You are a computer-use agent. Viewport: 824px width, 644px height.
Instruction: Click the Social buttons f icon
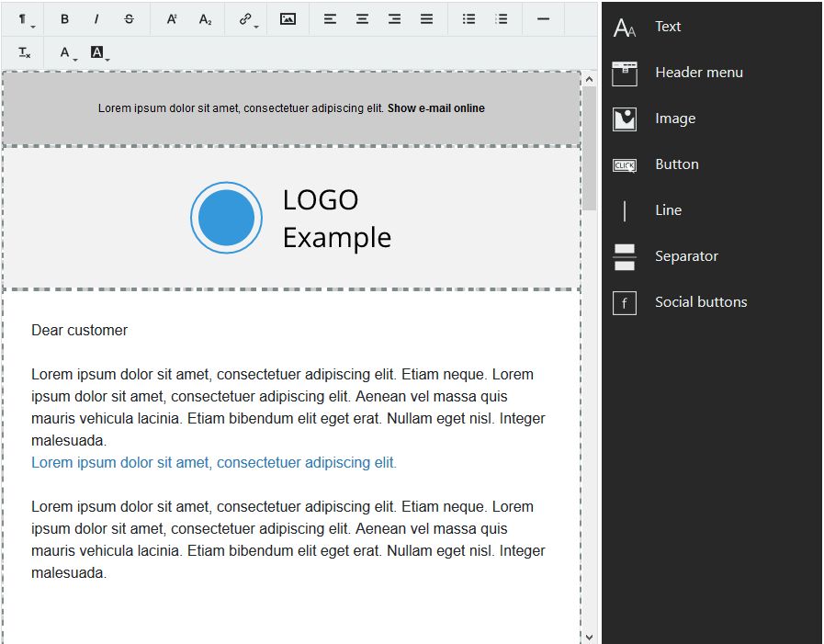(625, 303)
